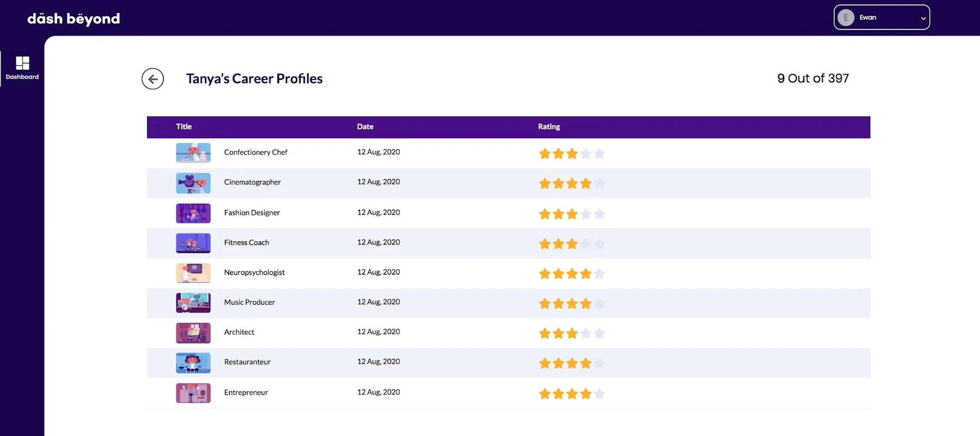Click the second star for Music Producer
The image size is (980, 436).
click(x=558, y=304)
